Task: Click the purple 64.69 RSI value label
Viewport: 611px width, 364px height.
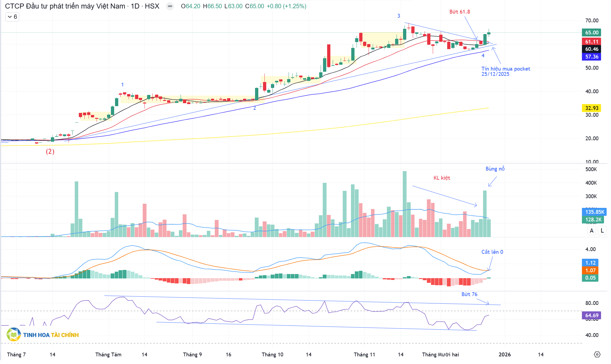Action: click(591, 315)
